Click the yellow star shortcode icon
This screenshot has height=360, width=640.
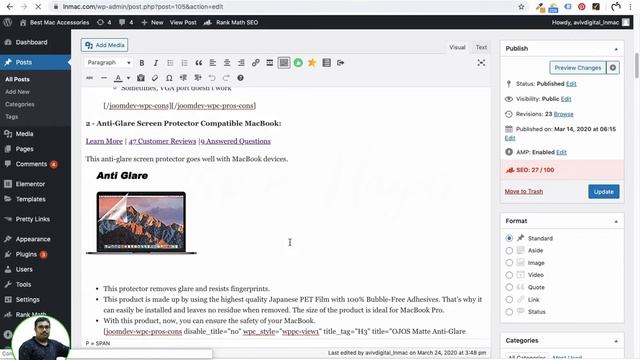click(312, 63)
